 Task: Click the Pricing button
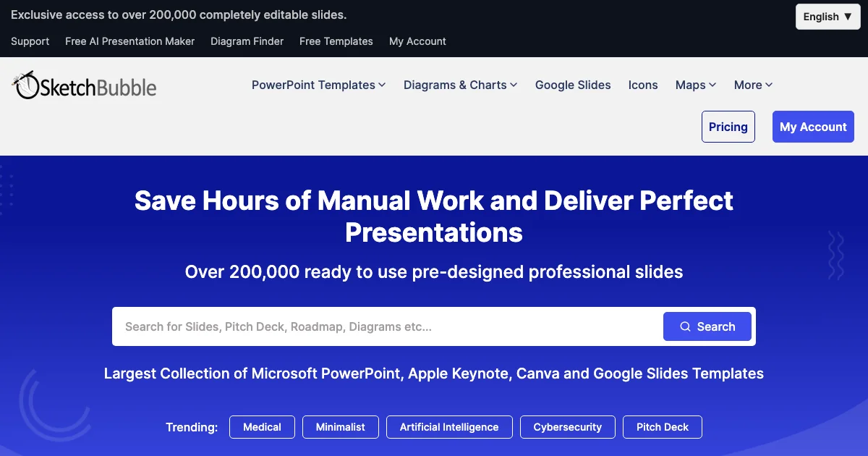point(728,127)
